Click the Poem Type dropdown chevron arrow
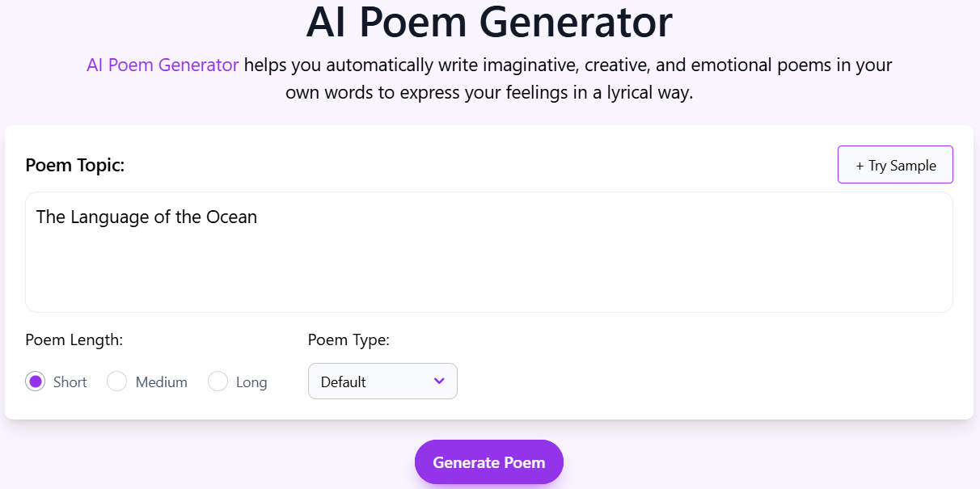 [438, 381]
